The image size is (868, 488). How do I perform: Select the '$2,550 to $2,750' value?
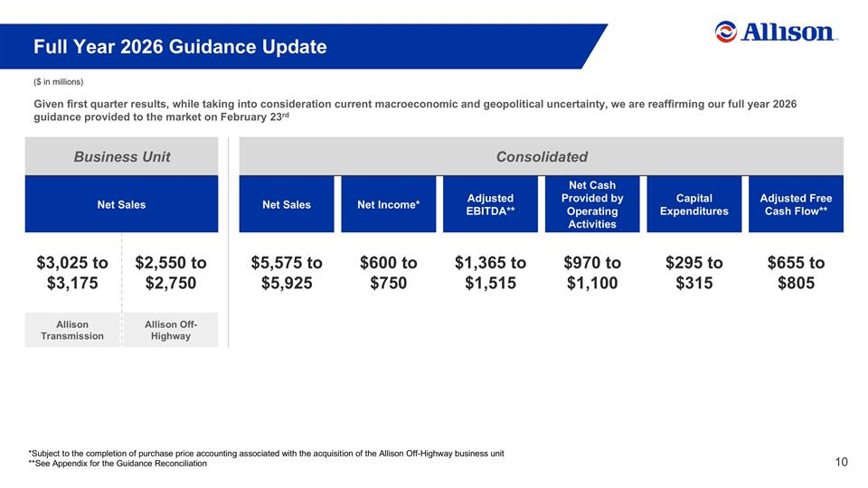(x=171, y=273)
